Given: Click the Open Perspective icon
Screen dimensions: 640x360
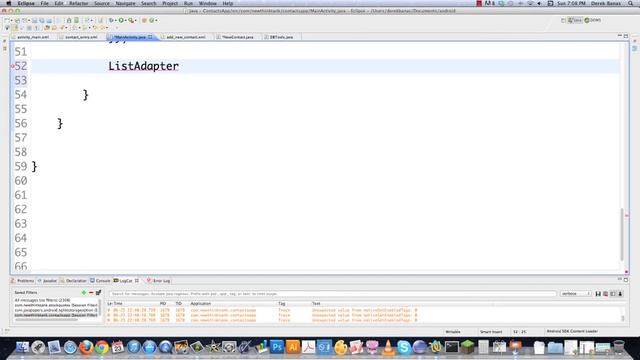Looking at the screenshot, I should point(563,20).
